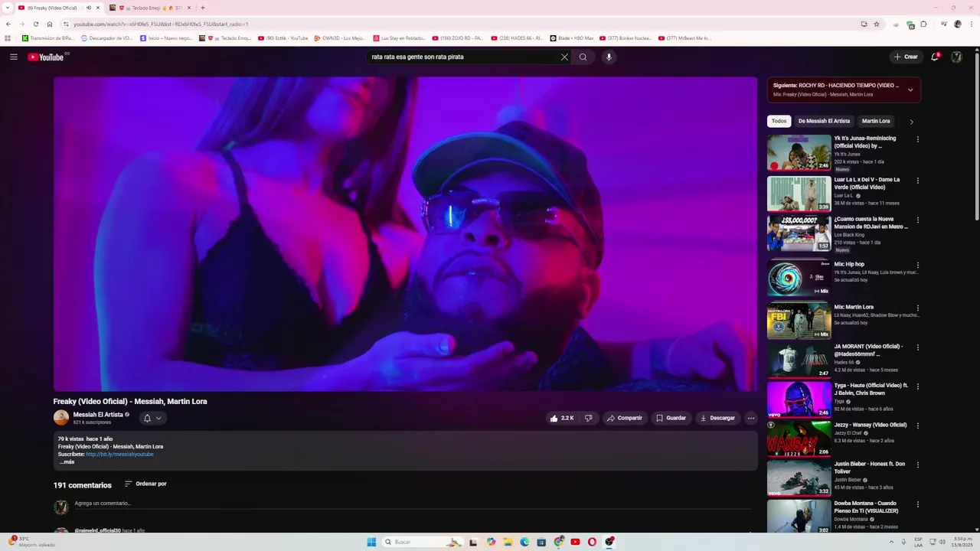This screenshot has width=980, height=551.
Task: Open the Crear menu
Action: pyautogui.click(x=905, y=57)
